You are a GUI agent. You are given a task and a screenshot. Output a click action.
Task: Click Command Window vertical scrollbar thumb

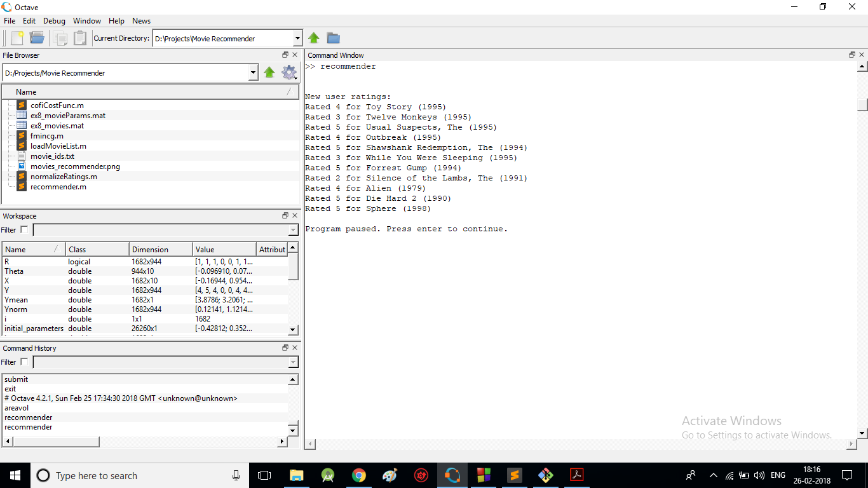point(862,105)
